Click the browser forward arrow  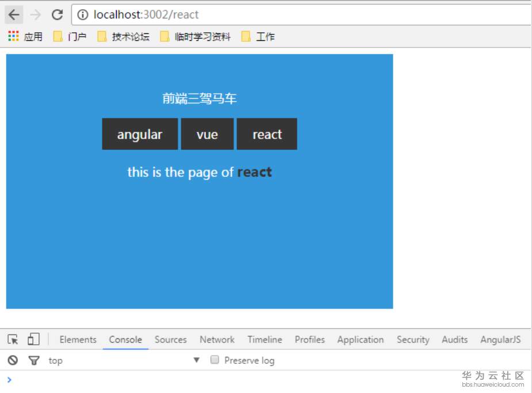coord(35,14)
